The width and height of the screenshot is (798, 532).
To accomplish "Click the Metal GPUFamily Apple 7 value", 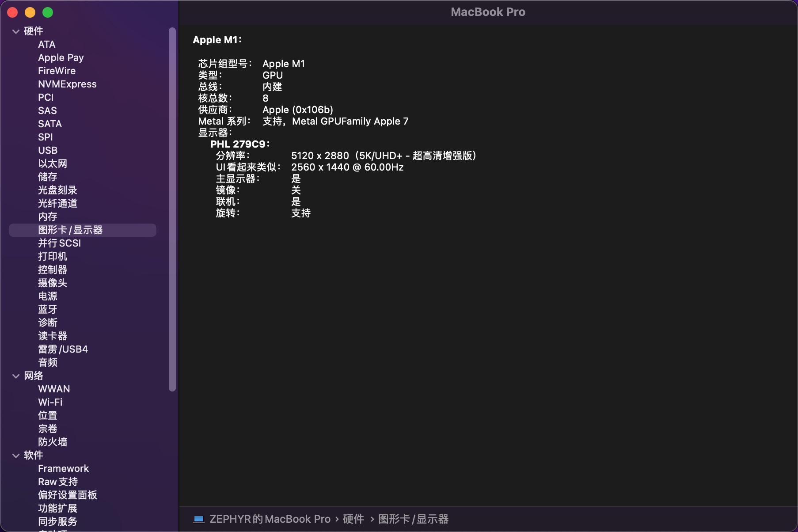I will (x=350, y=122).
